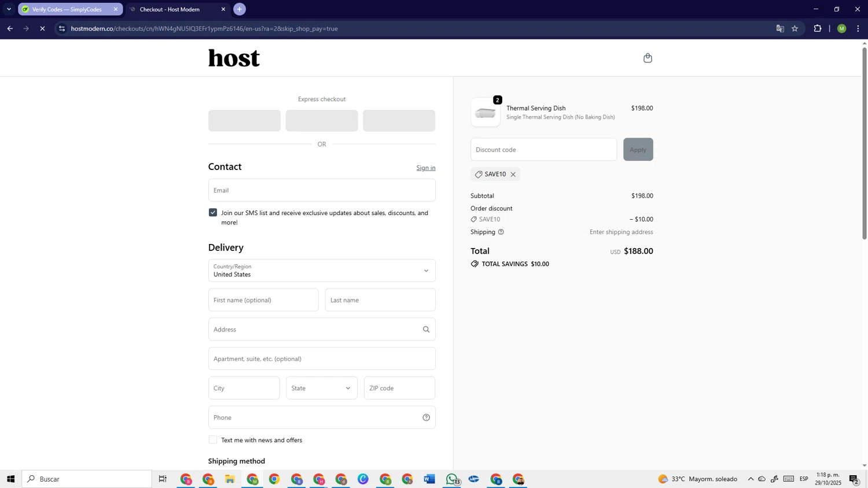This screenshot has height=488, width=868.
Task: Remove the SAVE10 discount tag
Action: tap(513, 174)
